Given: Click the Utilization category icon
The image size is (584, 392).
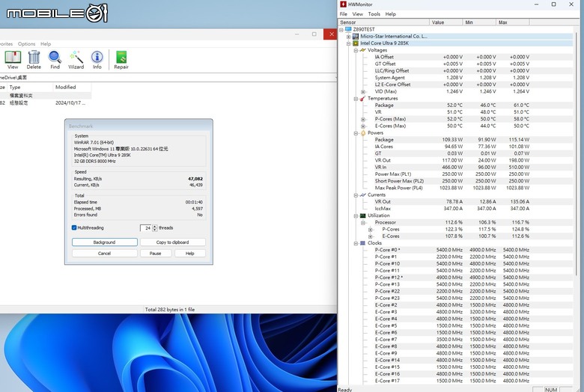Looking at the screenshot, I should (x=363, y=215).
